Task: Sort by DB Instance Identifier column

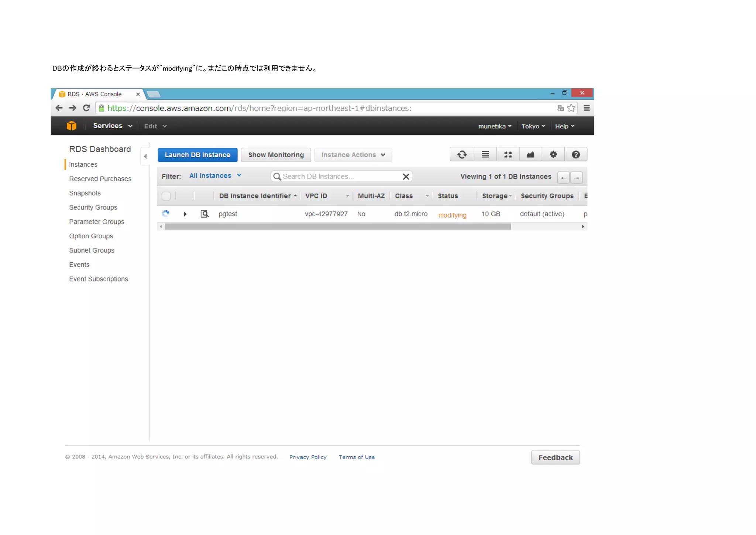Action: [x=258, y=196]
